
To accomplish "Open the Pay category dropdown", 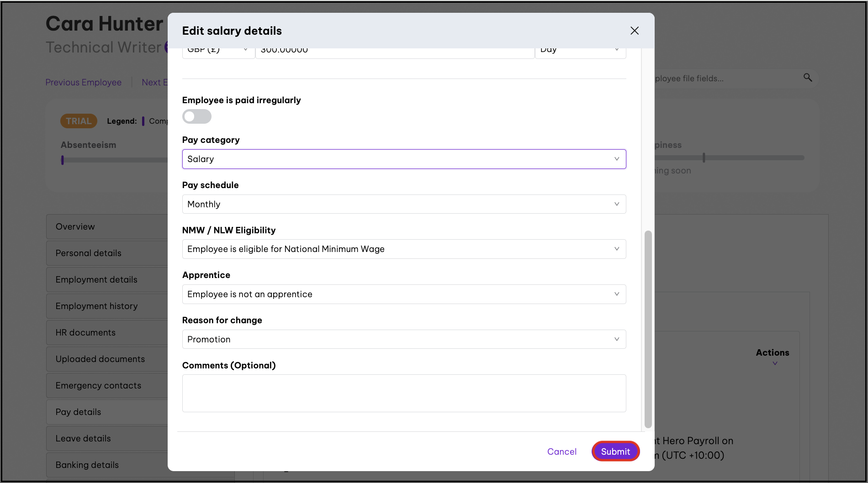I will pos(404,159).
